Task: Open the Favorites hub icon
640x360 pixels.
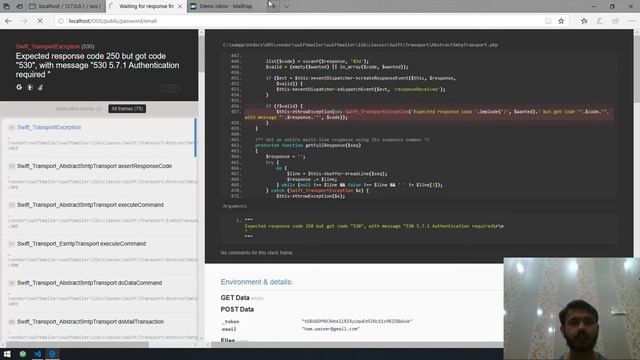Action: pyautogui.click(x=584, y=21)
